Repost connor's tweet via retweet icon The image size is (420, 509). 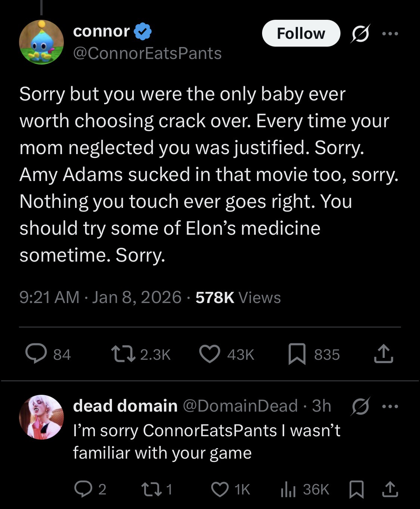pos(124,354)
